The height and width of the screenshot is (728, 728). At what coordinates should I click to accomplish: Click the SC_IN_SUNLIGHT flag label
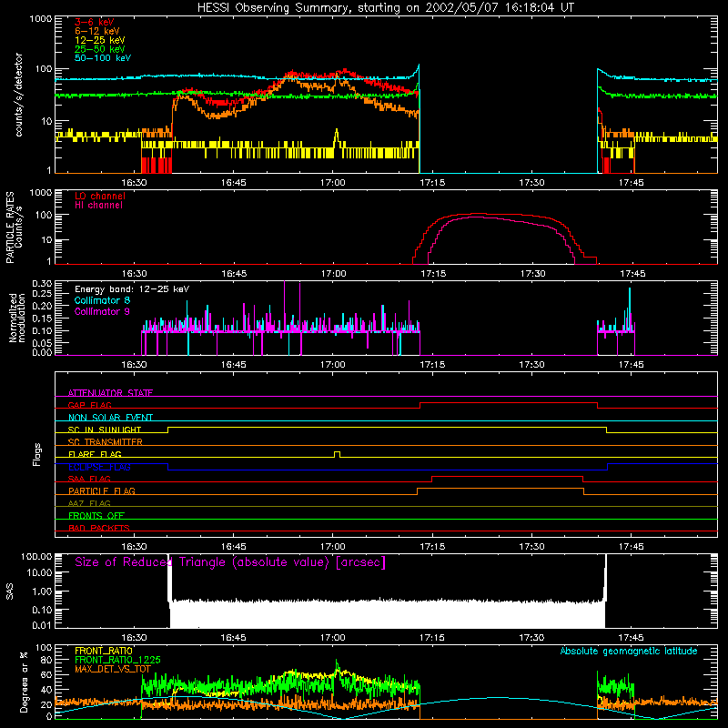[x=105, y=430]
